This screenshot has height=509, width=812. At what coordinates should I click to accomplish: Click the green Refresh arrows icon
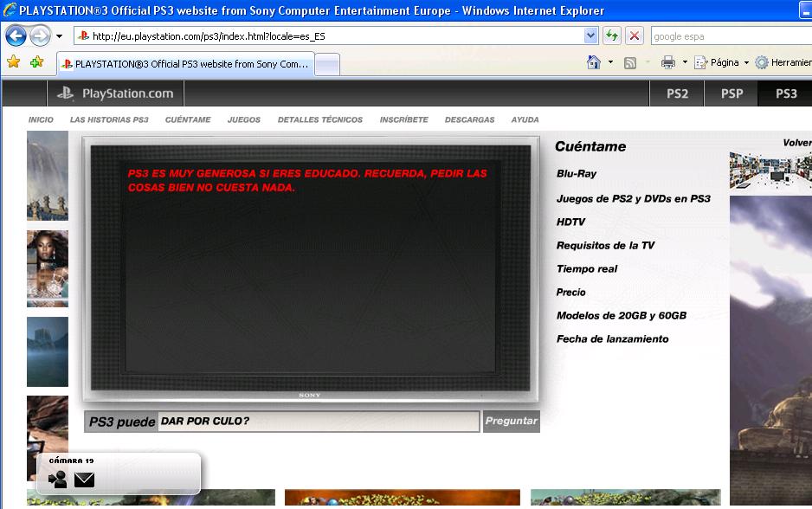611,35
